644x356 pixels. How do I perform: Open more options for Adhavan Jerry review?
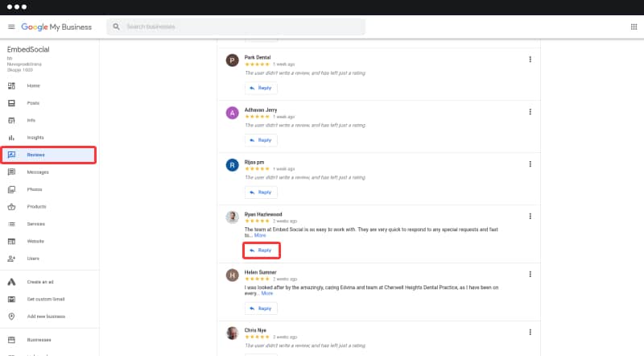pos(530,112)
